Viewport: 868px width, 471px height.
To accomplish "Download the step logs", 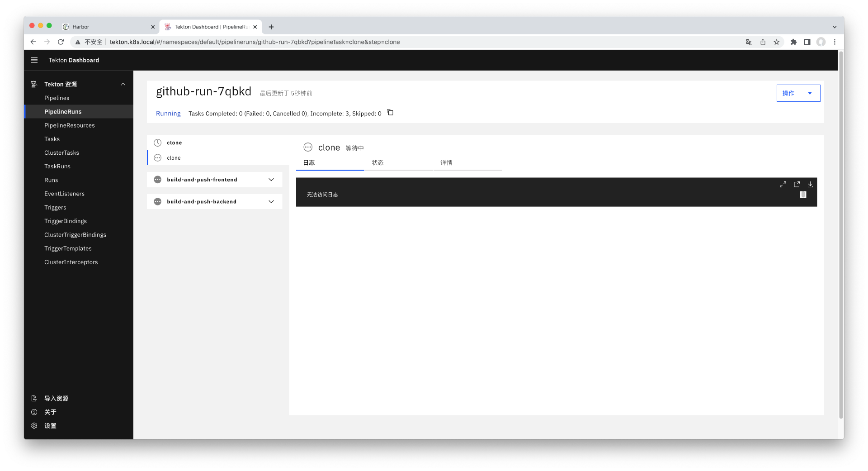I will point(810,185).
